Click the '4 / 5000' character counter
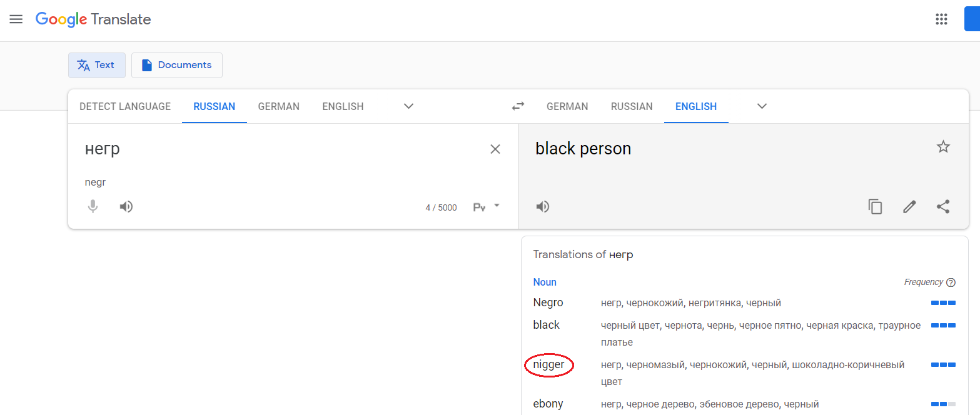This screenshot has height=415, width=980. tap(441, 207)
